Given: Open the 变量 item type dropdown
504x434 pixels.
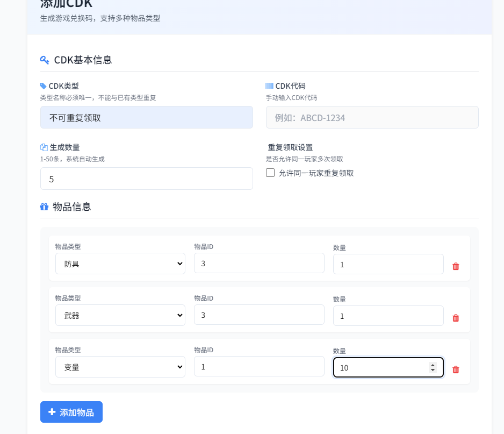Looking at the screenshot, I should coord(120,367).
